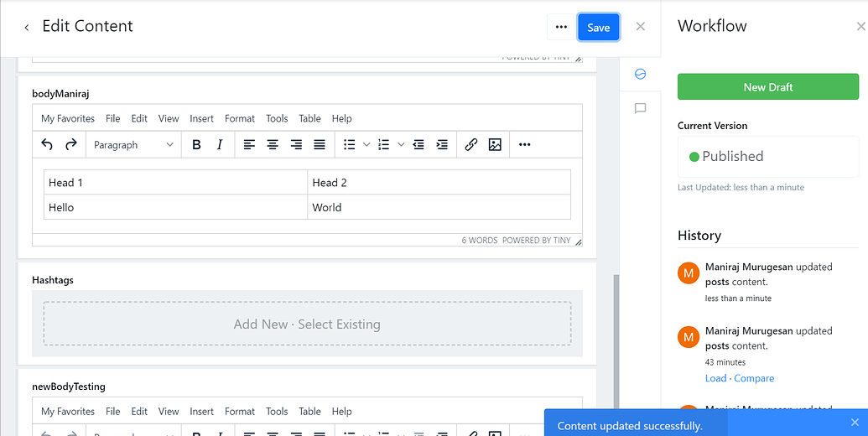Click the bodyManiraj editor resize handle
This screenshot has width=868, height=436.
coord(579,241)
